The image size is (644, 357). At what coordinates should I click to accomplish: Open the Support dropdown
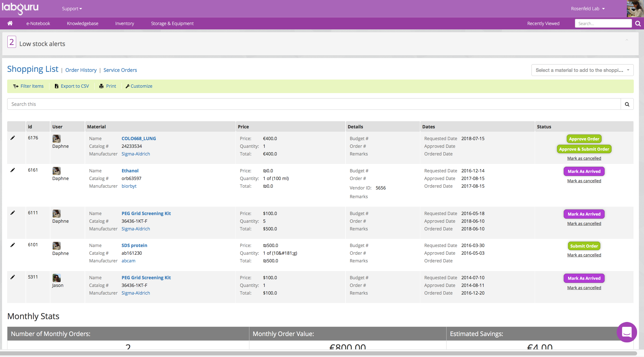[72, 8]
